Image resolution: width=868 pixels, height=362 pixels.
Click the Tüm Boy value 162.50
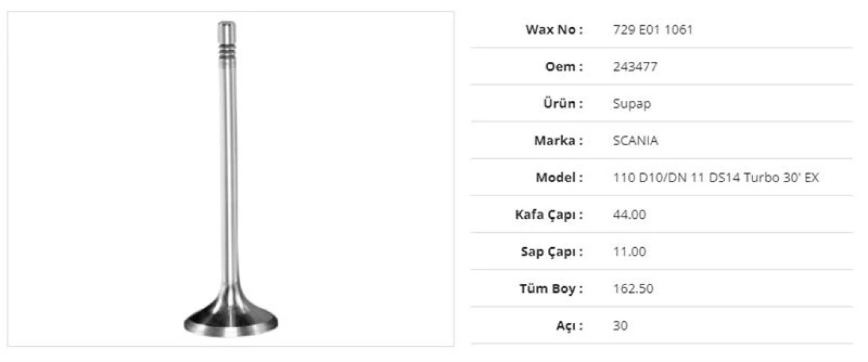tap(633, 289)
